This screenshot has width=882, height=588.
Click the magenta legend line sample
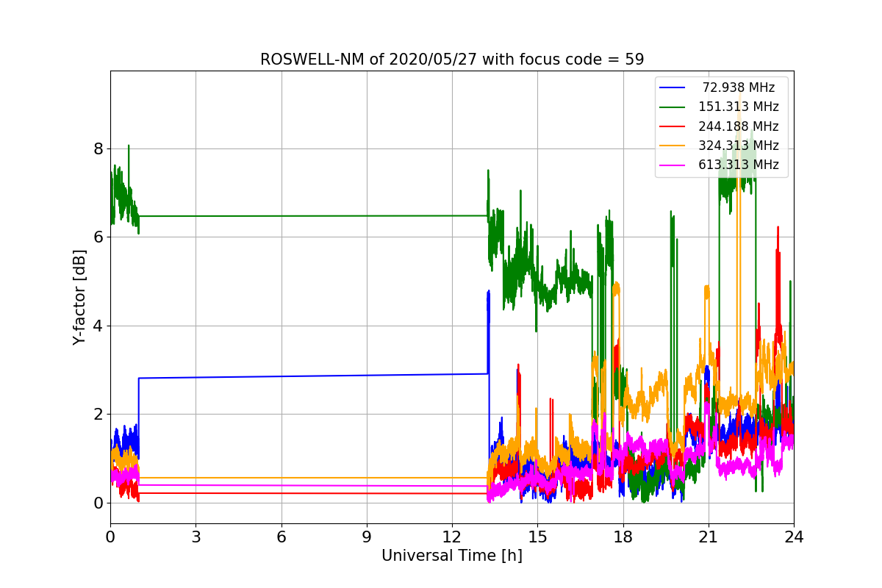tap(673, 165)
